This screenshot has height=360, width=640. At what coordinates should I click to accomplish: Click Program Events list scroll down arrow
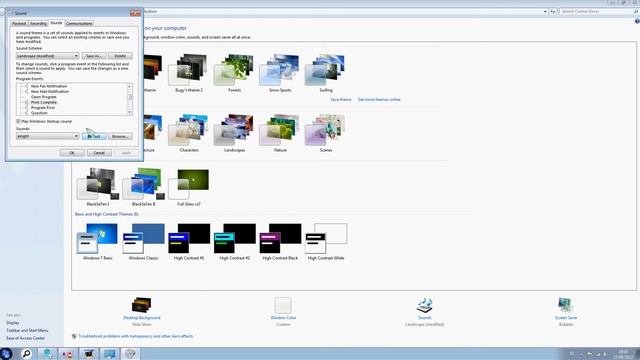130,112
